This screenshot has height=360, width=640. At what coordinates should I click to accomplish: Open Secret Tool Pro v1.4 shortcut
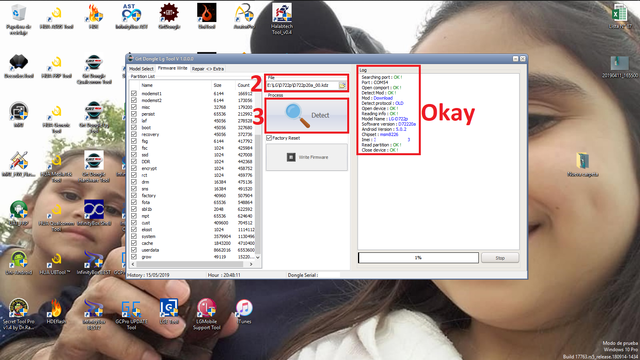click(x=19, y=313)
